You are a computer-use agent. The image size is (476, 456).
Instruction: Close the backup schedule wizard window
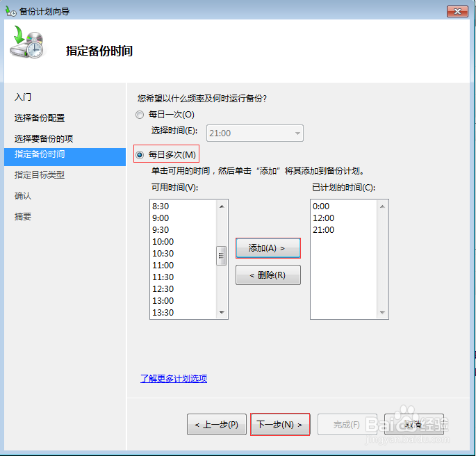click(x=457, y=12)
